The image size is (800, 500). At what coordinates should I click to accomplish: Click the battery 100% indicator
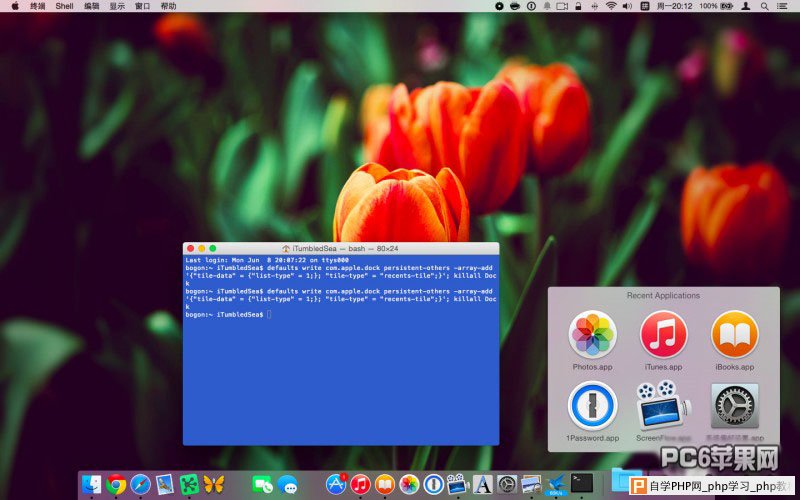click(716, 6)
